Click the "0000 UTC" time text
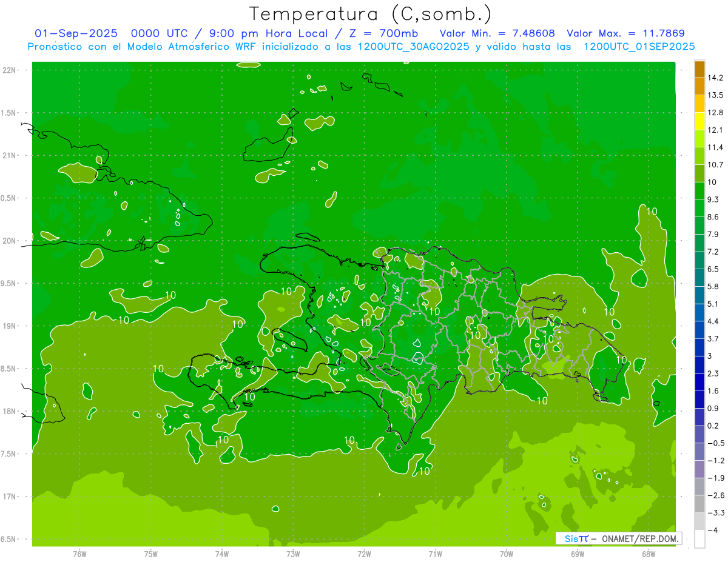The height and width of the screenshot is (562, 728). pyautogui.click(x=160, y=33)
